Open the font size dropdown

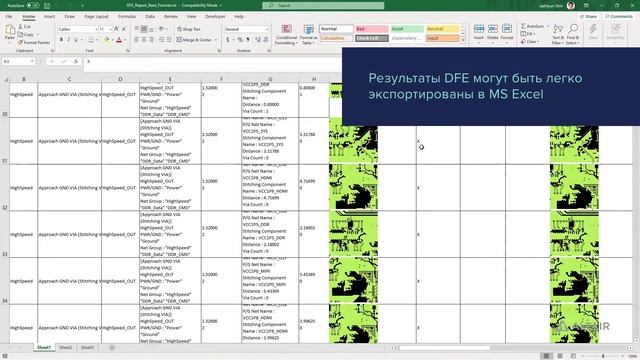[111, 29]
